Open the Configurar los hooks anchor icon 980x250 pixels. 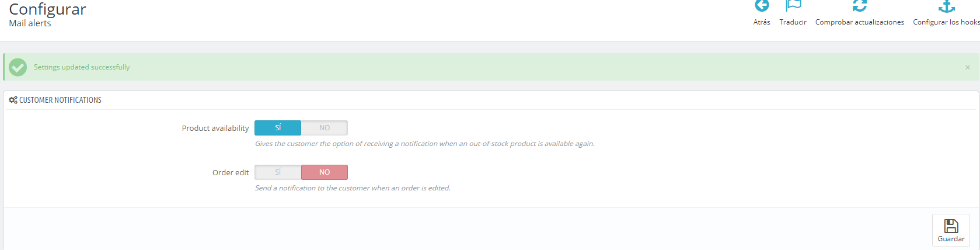pos(946,6)
